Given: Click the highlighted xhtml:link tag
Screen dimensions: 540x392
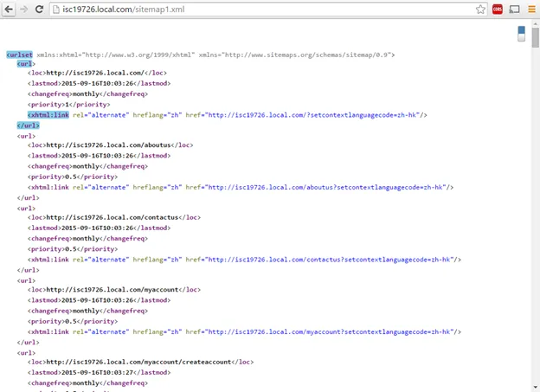Looking at the screenshot, I should (x=48, y=115).
